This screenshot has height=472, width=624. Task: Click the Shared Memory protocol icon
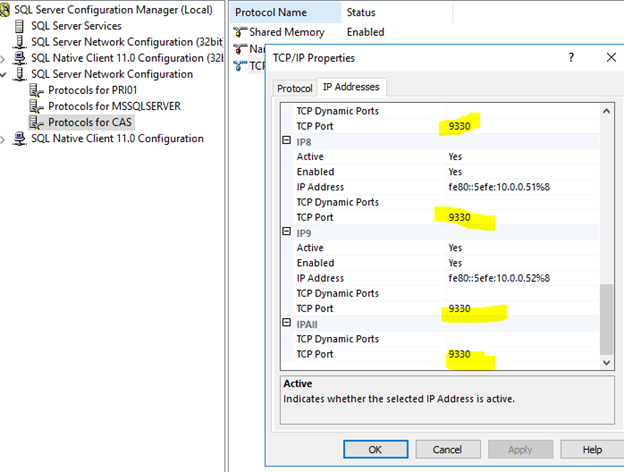pos(240,32)
